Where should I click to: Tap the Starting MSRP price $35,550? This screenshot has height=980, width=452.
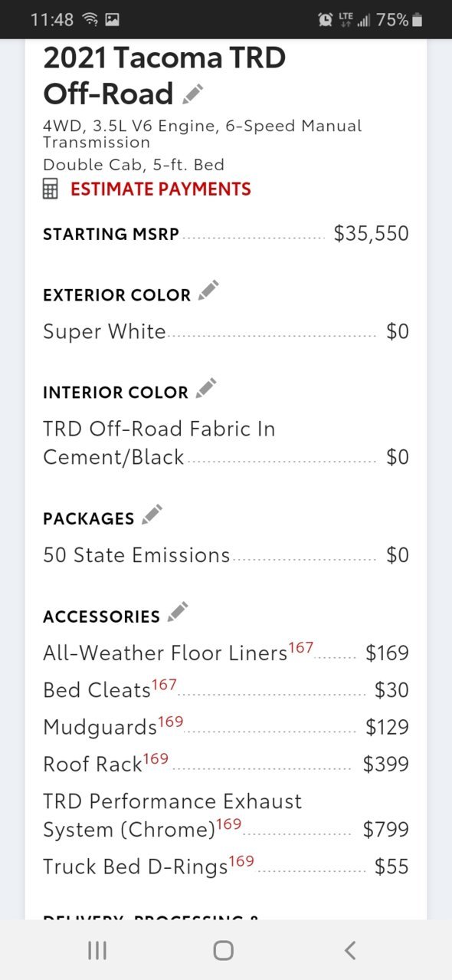(x=372, y=234)
